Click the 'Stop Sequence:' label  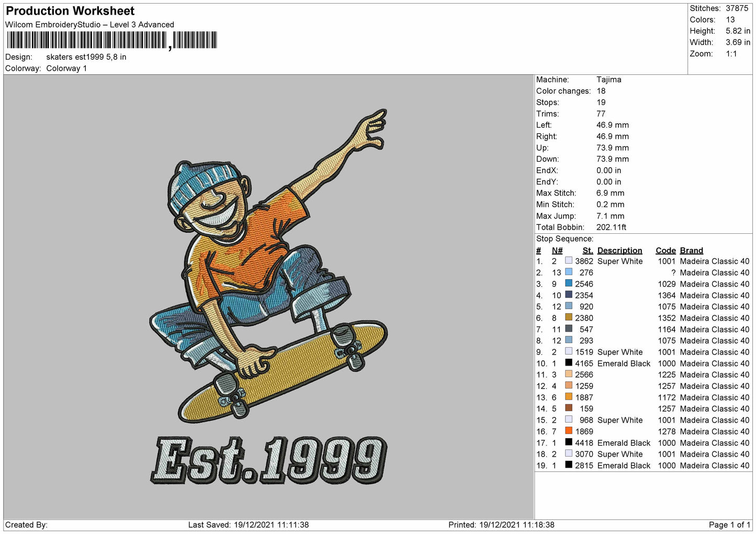coord(565,238)
